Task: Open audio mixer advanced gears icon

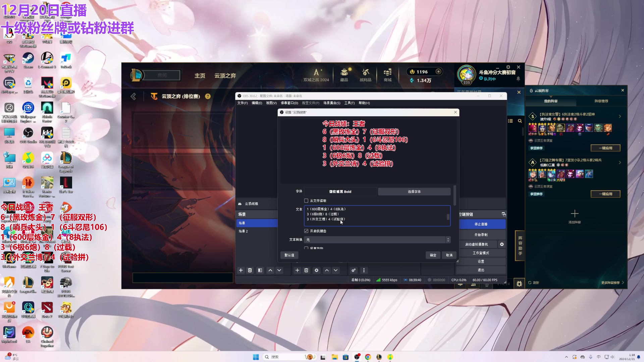Action: pyautogui.click(x=354, y=270)
